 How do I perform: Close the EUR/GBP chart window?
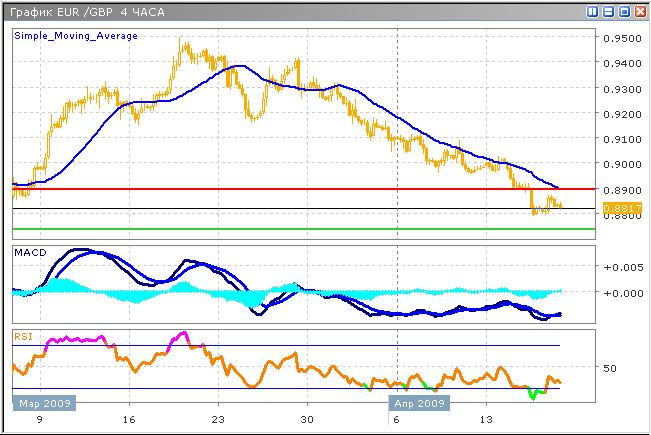pyautogui.click(x=640, y=11)
